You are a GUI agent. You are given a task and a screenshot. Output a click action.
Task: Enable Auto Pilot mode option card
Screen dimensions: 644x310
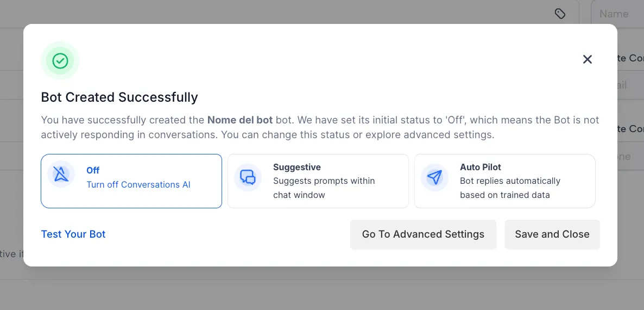(505, 181)
